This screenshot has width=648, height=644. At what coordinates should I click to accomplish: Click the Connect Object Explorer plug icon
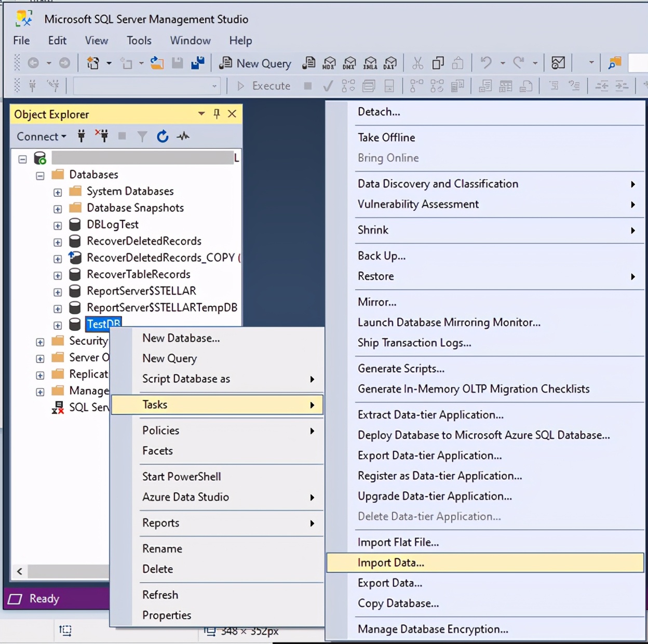pyautogui.click(x=82, y=137)
